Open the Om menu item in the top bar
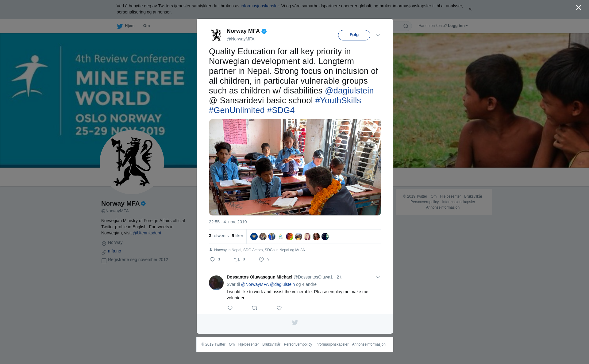Screen dimensions: 589x364 click(146, 26)
